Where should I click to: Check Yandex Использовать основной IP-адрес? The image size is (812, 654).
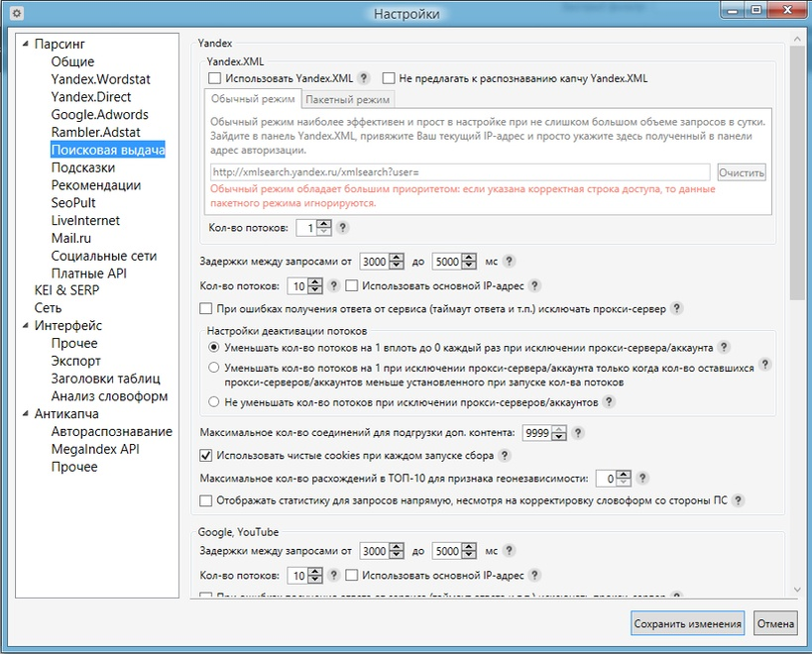tap(352, 285)
